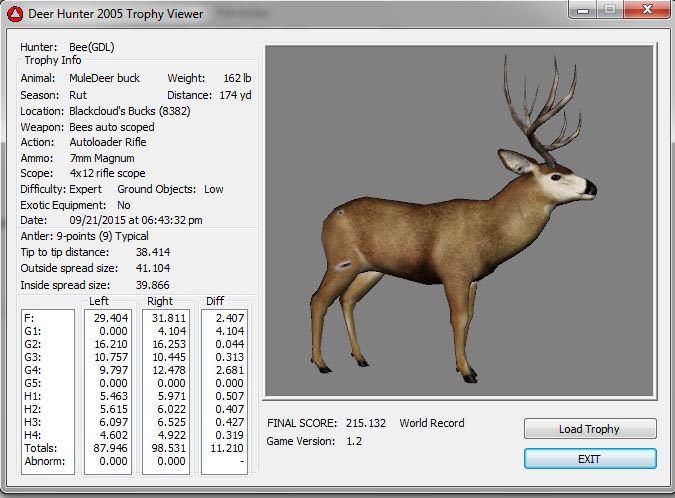Image resolution: width=675 pixels, height=498 pixels.
Task: Click tip to tip distance 38.414
Action: click(153, 252)
